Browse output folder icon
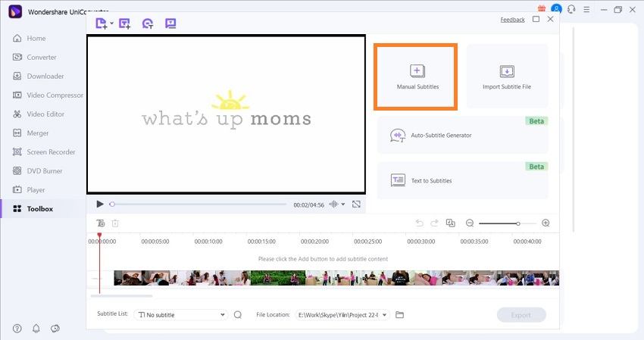 click(x=399, y=314)
